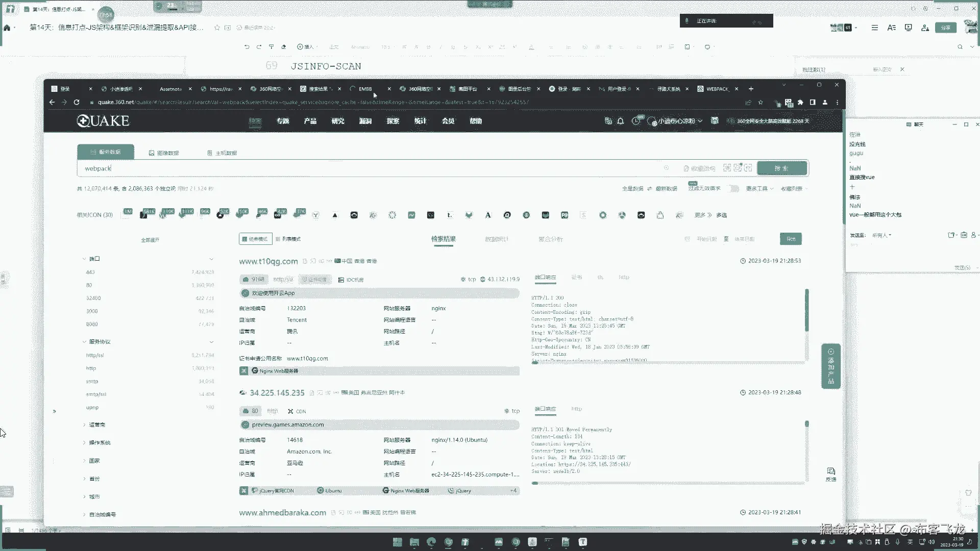Click the browser reload button

77,102
